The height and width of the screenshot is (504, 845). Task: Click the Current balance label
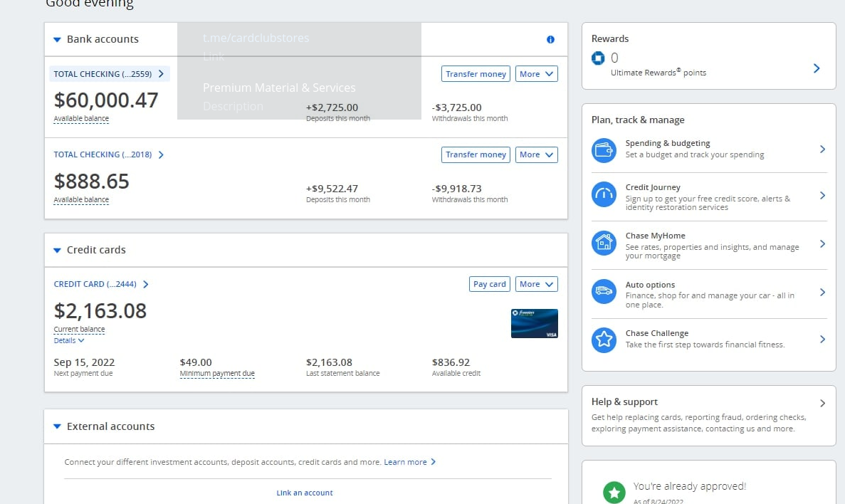point(79,330)
